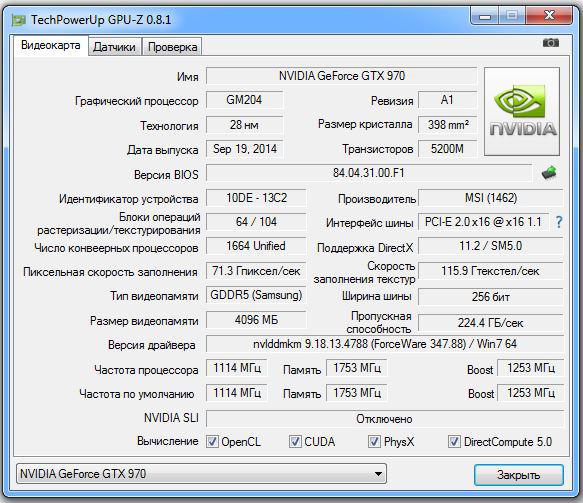Screen dimensions: 583x503
Task: Click the 1664 Unified shaders value
Action: 256,246
